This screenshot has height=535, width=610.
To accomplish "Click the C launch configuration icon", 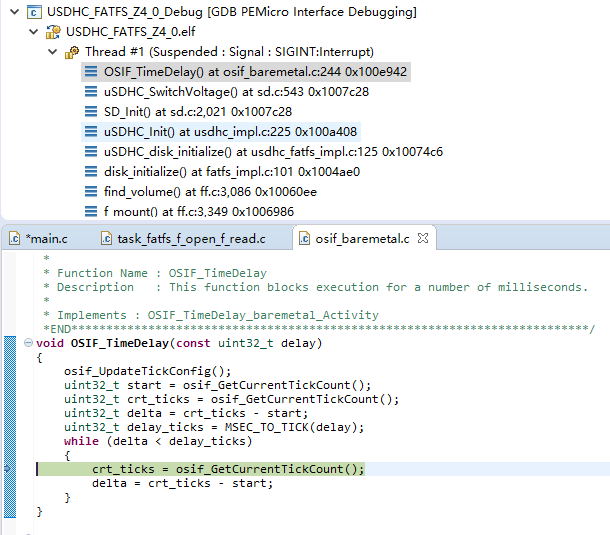I will (x=34, y=12).
